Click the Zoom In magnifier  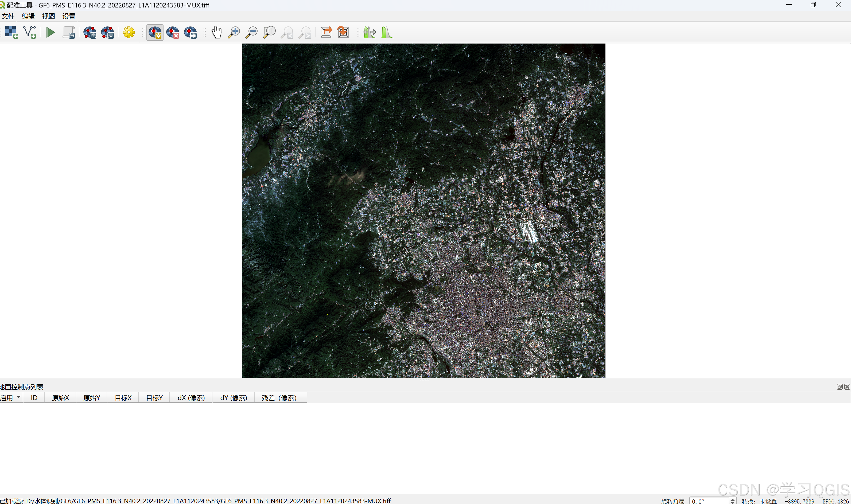pyautogui.click(x=234, y=33)
